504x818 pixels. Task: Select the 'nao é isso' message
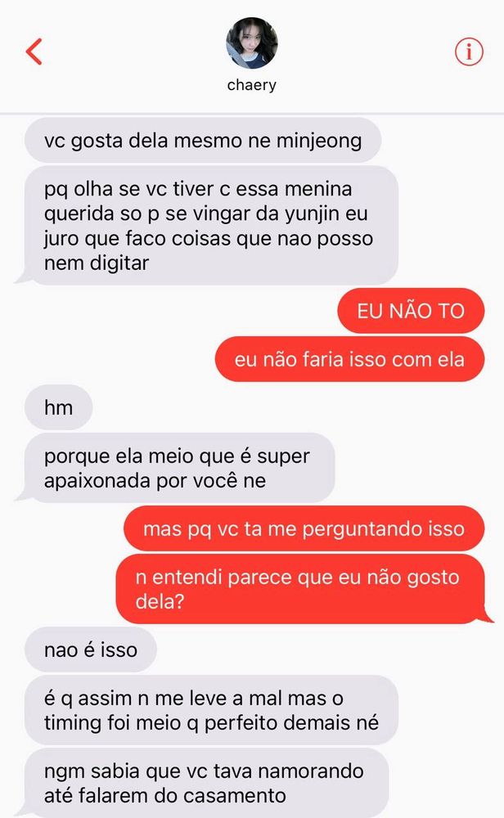pyautogui.click(x=91, y=649)
